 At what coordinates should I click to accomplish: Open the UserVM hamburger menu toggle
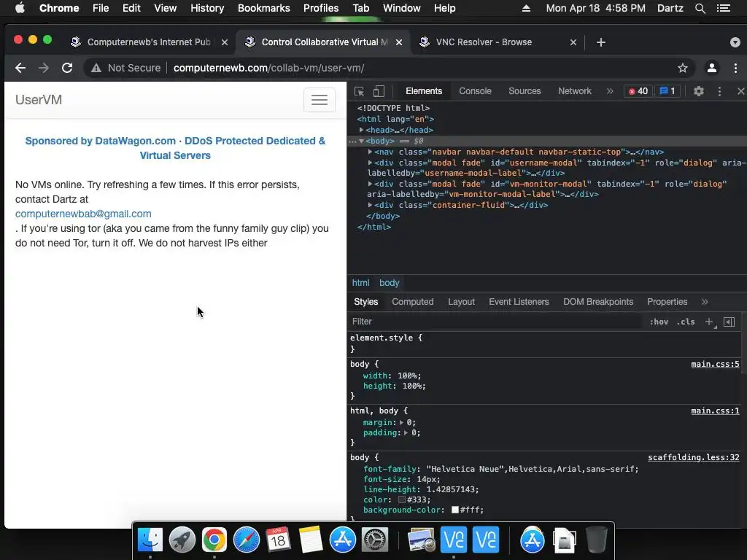click(320, 100)
